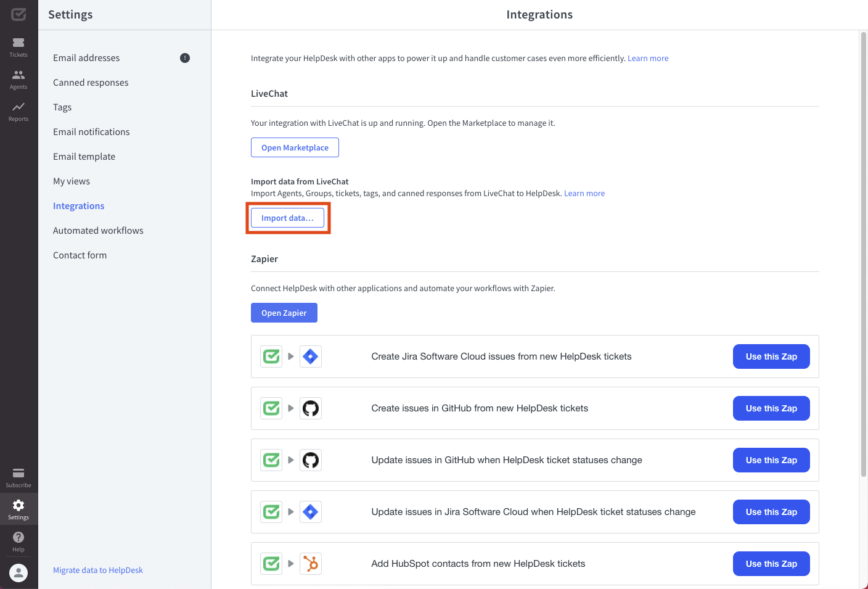
Task: Open the Reports section
Action: 18,111
